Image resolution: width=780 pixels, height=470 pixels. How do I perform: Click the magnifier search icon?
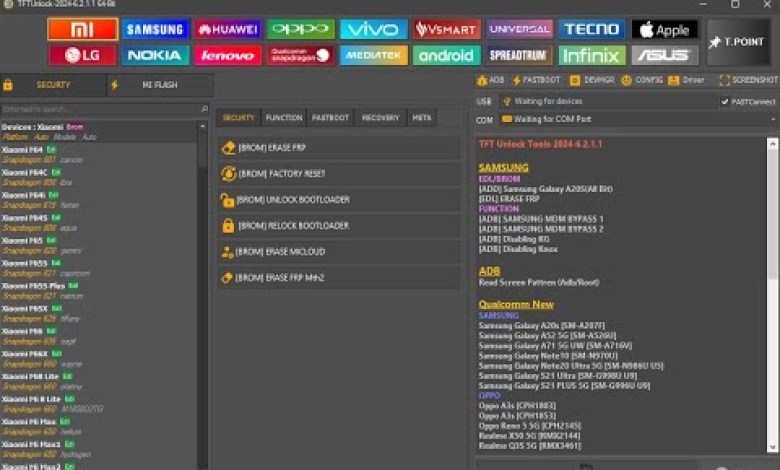click(x=204, y=109)
